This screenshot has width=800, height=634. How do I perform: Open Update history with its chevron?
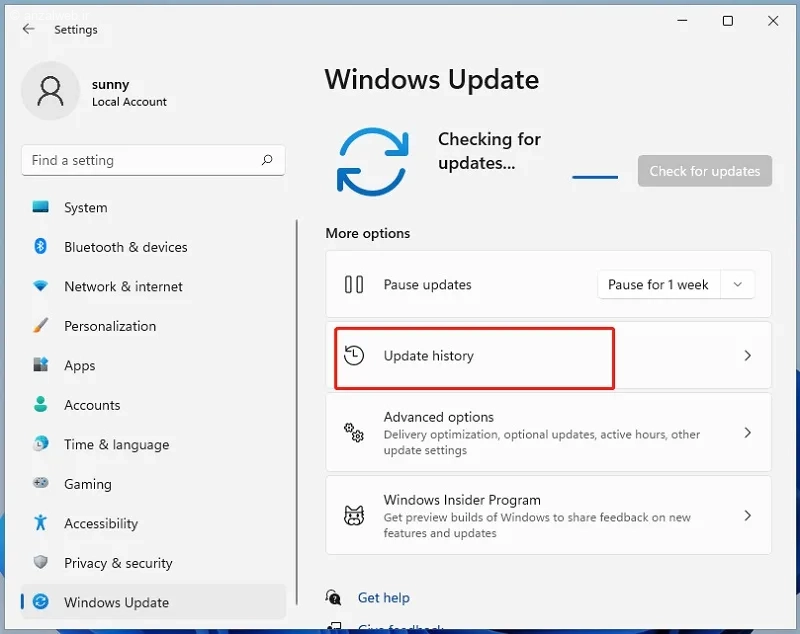point(747,356)
